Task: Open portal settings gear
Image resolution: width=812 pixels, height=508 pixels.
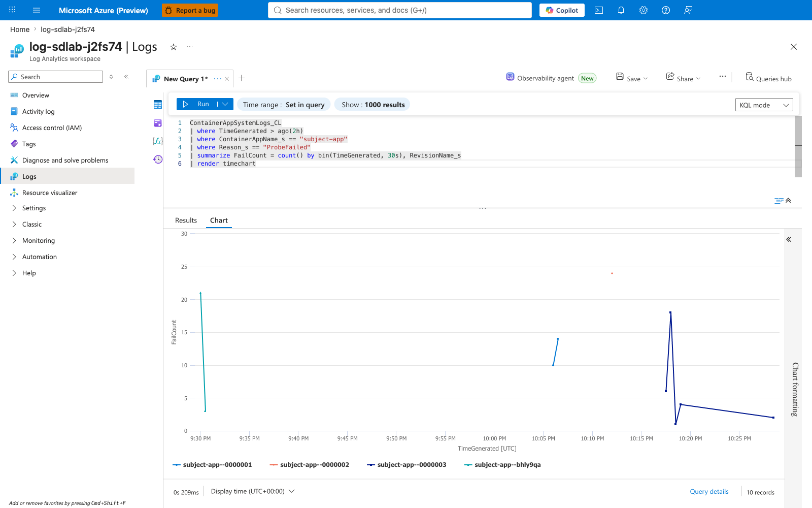Action: [644, 10]
